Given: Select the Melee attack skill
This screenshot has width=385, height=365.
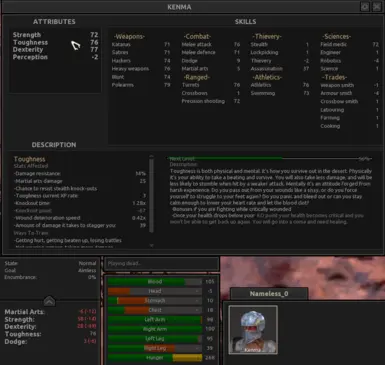Looking at the screenshot, I should click(x=211, y=44).
